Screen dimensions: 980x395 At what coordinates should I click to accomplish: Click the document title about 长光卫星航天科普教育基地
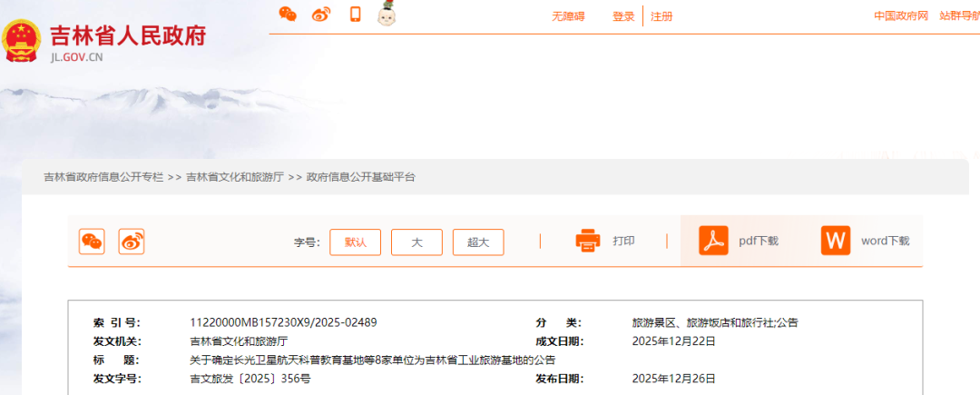click(373, 360)
